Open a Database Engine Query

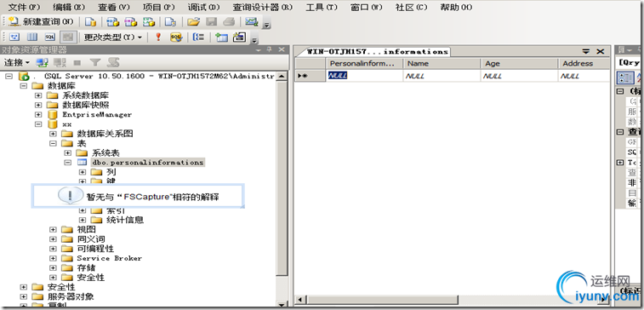point(91,22)
